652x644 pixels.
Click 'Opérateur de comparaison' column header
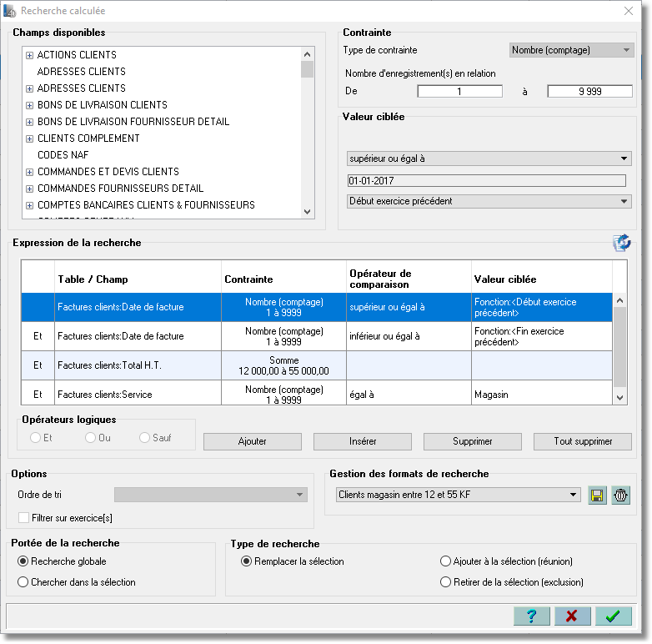[409, 279]
